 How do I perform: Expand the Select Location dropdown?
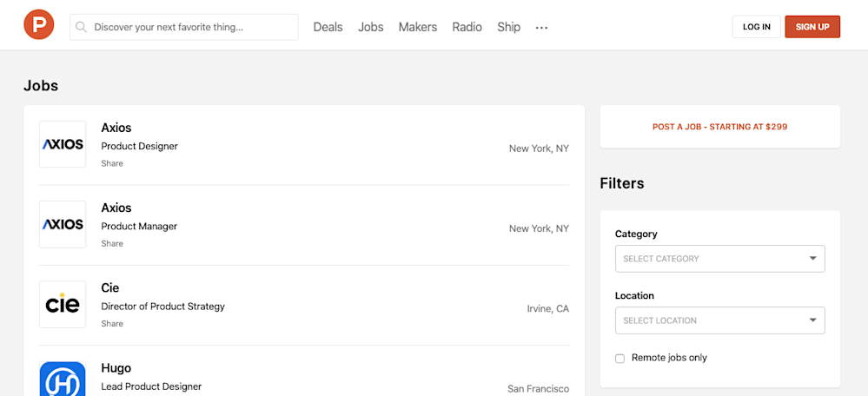[x=719, y=320]
